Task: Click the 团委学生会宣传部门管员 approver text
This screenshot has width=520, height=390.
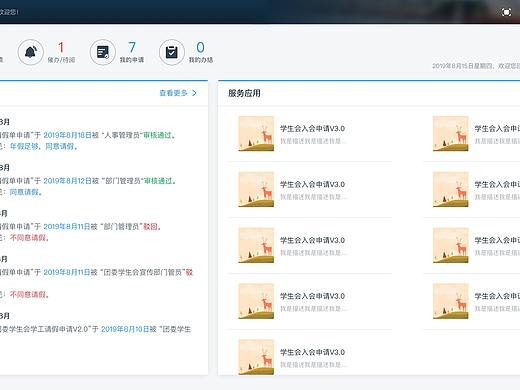Action: click(143, 272)
